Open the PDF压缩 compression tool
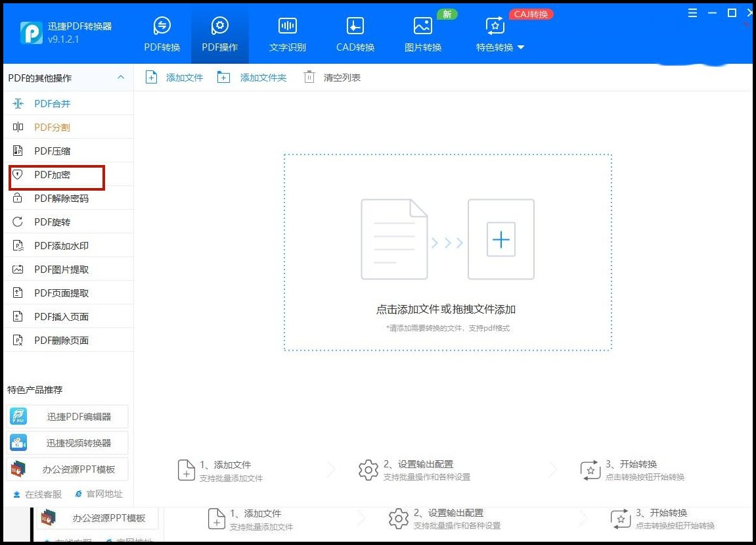The image size is (756, 545). [x=53, y=151]
